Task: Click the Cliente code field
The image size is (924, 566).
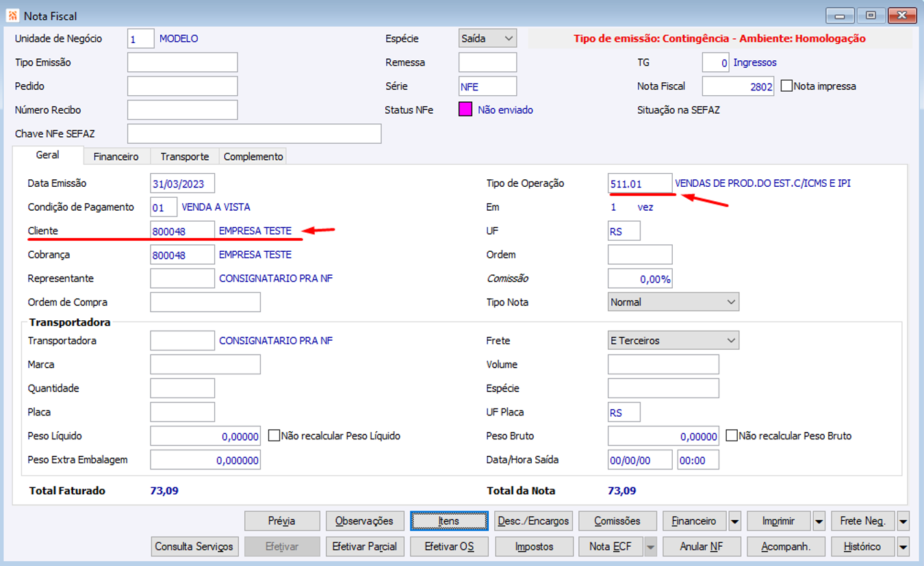Action: coord(182,231)
